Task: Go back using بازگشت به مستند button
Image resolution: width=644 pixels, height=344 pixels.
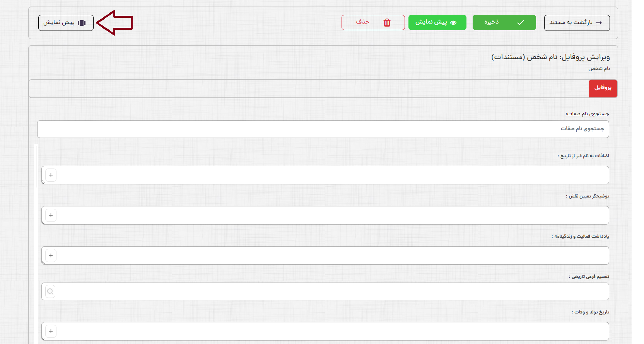Action: [577, 23]
